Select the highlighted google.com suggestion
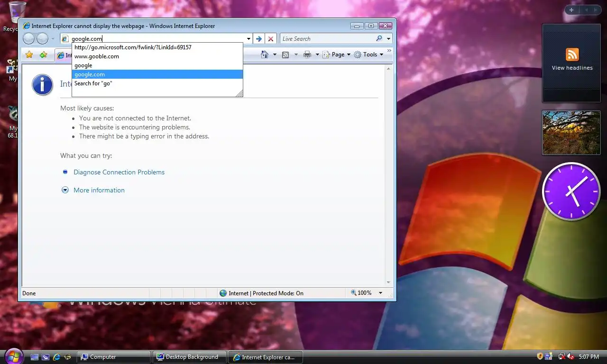The height and width of the screenshot is (364, 607). click(157, 74)
